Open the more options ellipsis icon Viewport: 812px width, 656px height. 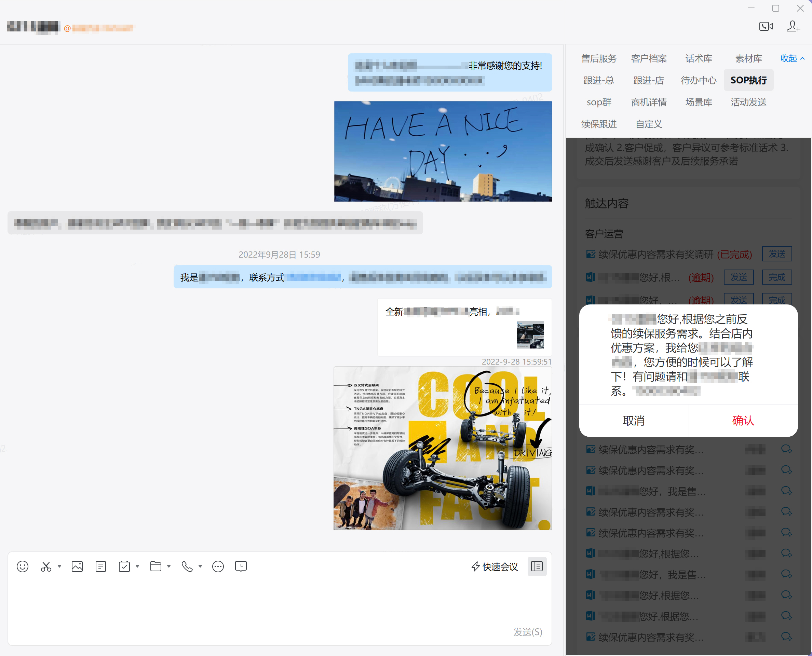click(x=218, y=566)
